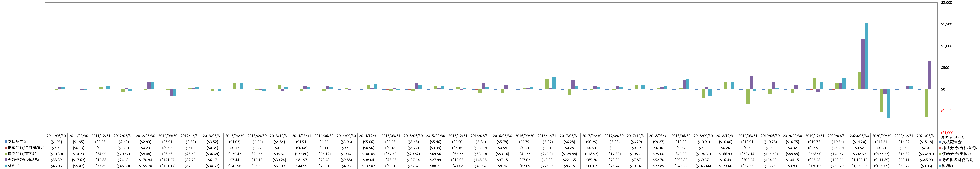The image size is (980, 169).
Task: Click the $139.43 cell
Action: [x=235, y=154]
